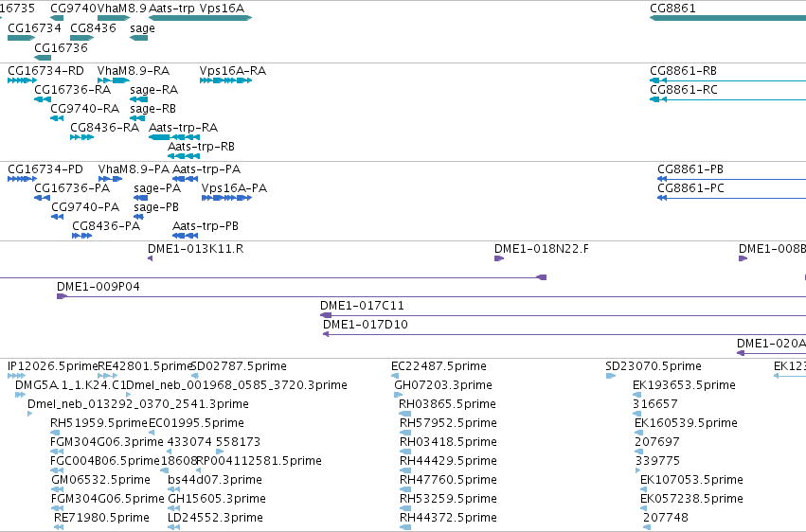
Task: Click the Vps16A gene label
Action: pyautogui.click(x=222, y=9)
